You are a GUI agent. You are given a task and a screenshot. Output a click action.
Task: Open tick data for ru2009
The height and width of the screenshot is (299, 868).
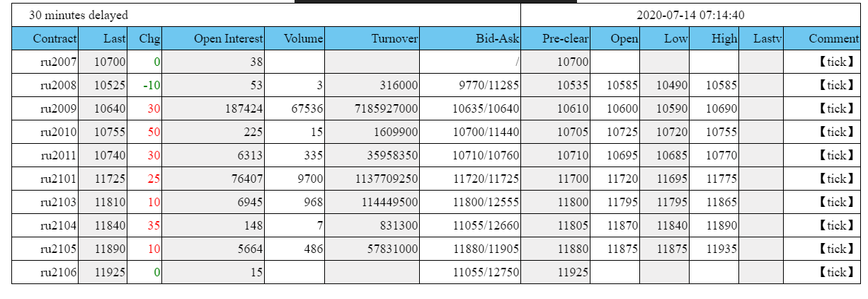pos(836,108)
